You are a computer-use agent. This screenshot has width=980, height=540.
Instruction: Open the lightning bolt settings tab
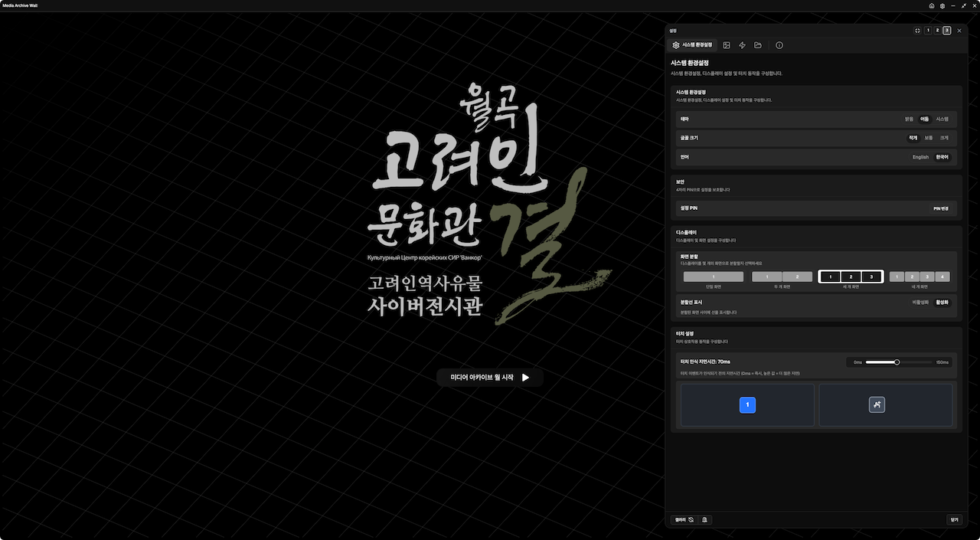[x=742, y=45]
